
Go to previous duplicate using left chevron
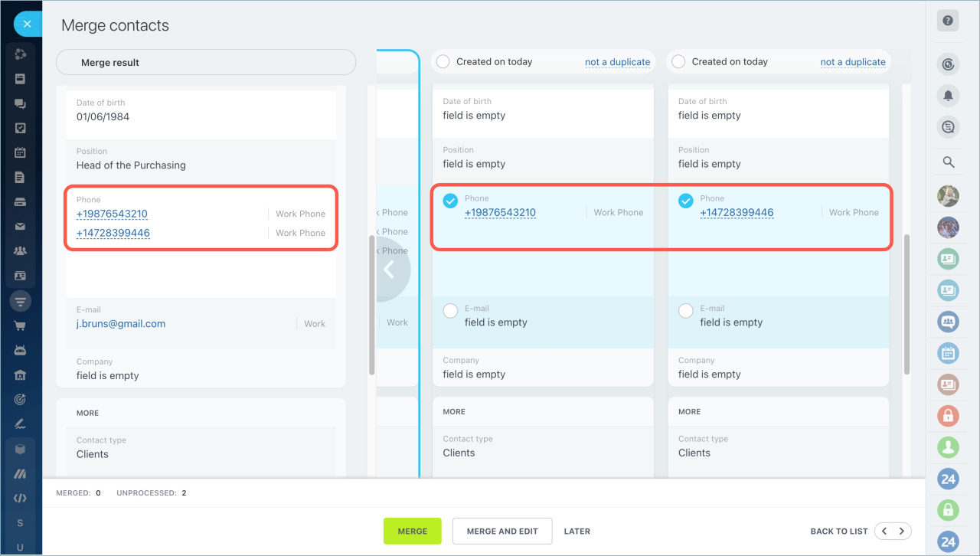pyautogui.click(x=884, y=531)
